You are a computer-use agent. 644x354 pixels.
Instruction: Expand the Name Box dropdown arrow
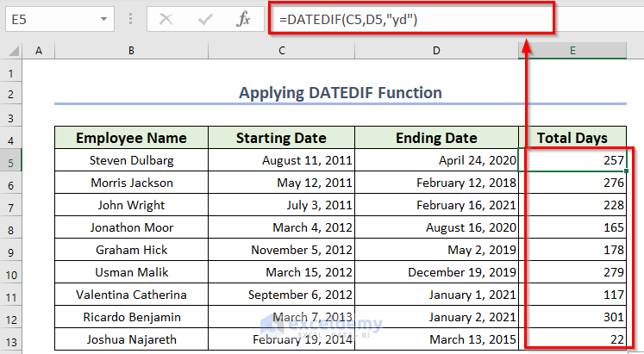(x=103, y=18)
